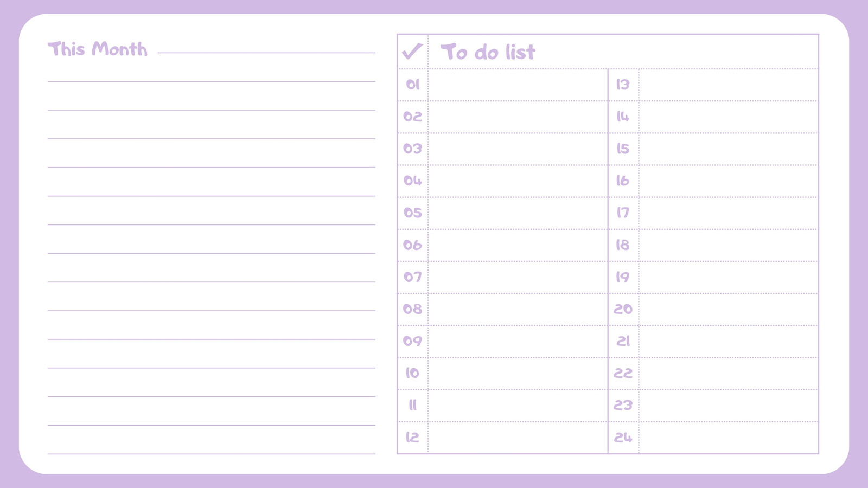Click the entry field for item 09

(x=518, y=342)
